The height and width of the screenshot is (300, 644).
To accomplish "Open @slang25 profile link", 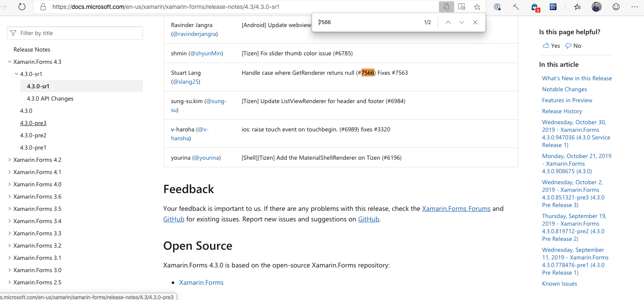I will pyautogui.click(x=186, y=82).
